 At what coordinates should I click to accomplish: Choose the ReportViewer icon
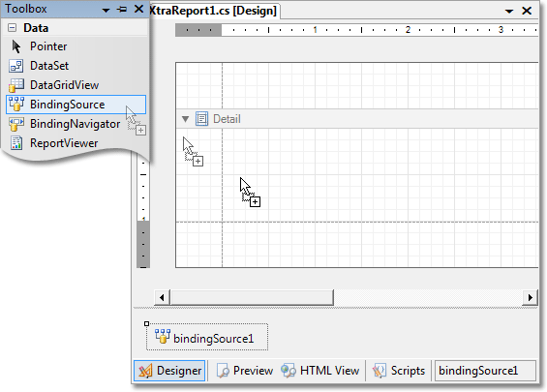point(16,143)
